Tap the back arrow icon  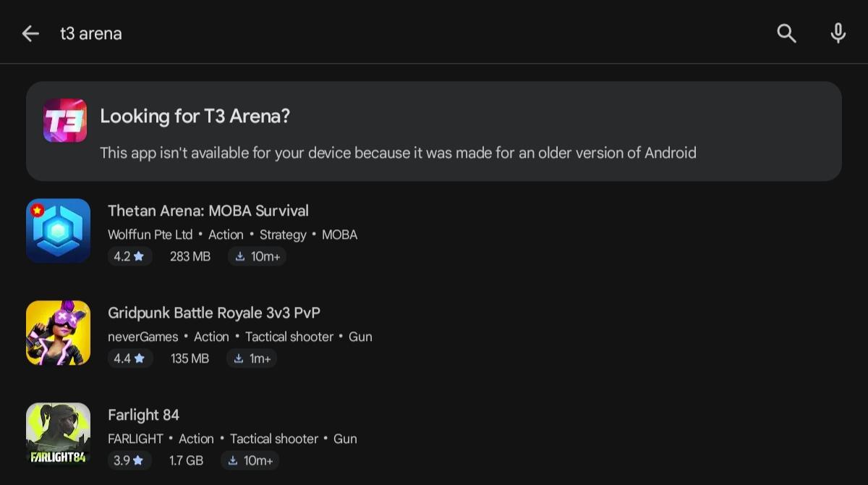point(30,33)
